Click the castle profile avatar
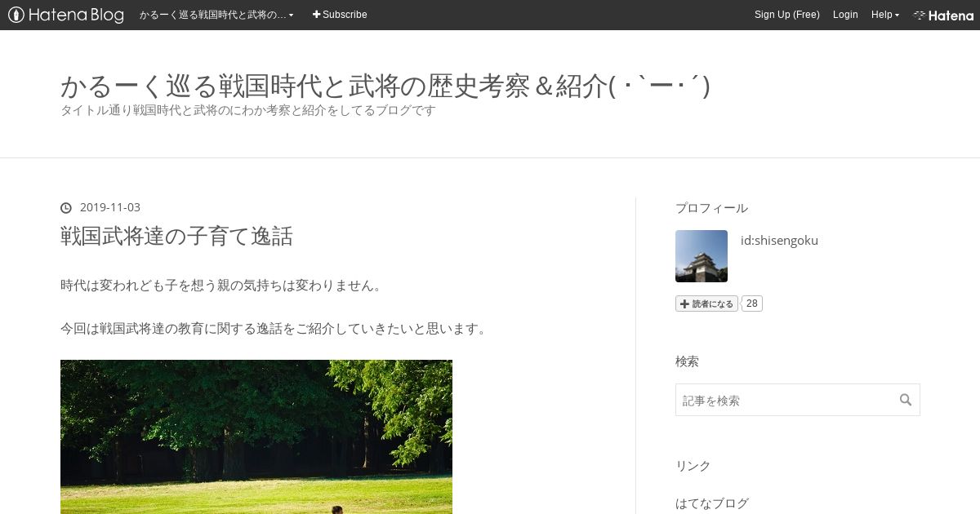The image size is (980, 514). [x=702, y=256]
